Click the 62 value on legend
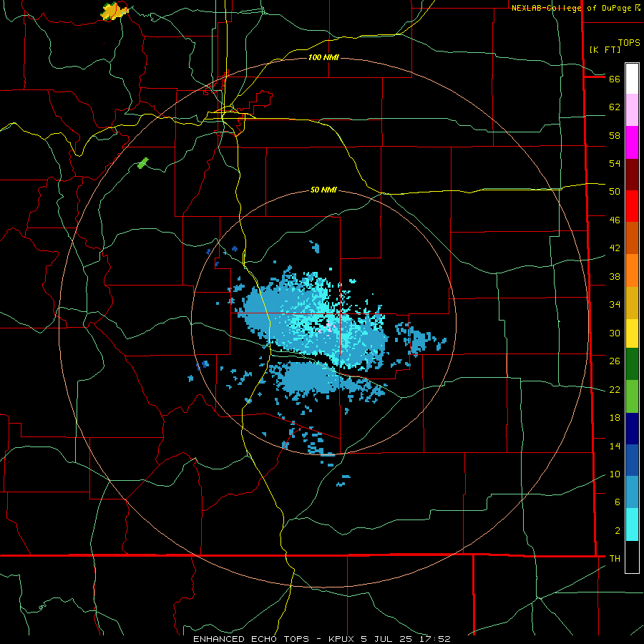Viewport: 644px width, 644px height. point(615,107)
